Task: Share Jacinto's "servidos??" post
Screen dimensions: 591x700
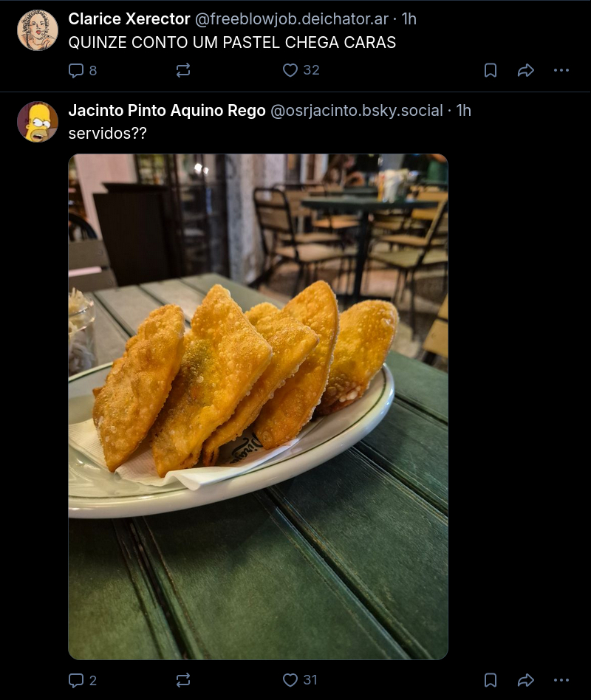Action: (525, 680)
